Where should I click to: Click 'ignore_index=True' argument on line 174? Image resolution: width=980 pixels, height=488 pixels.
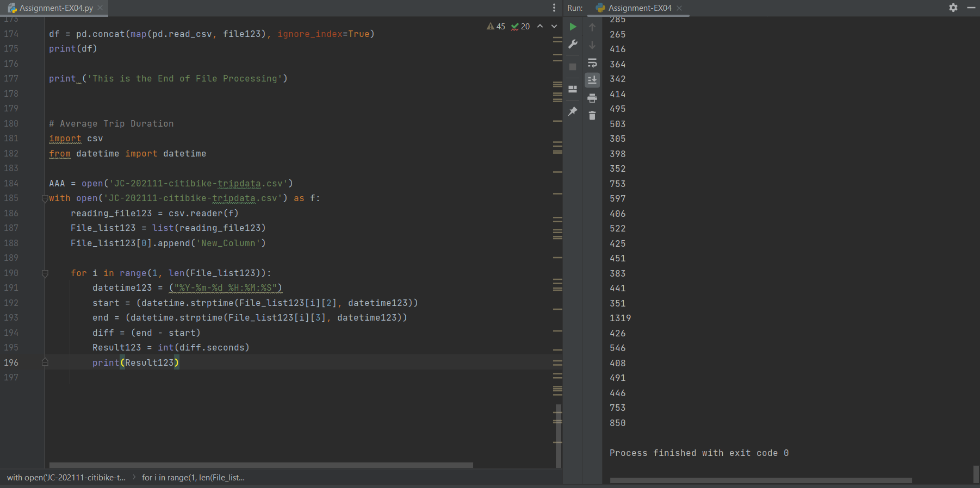324,34
